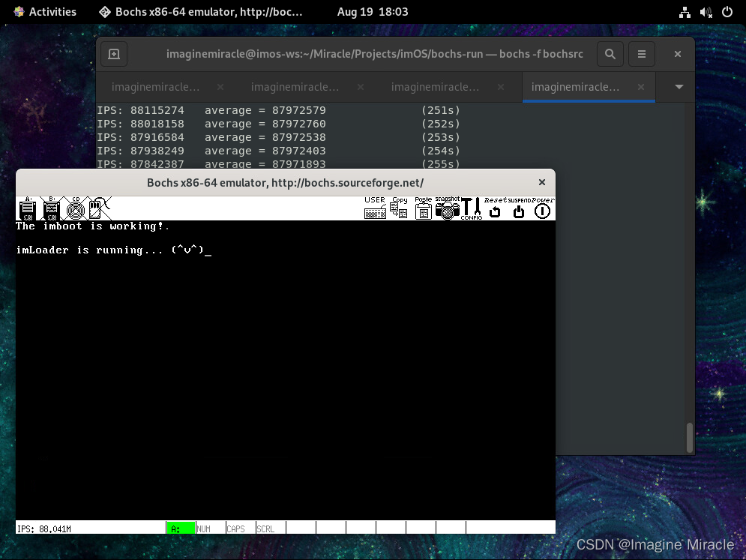Close the Bochs emulator window
The image size is (746, 560).
click(542, 182)
